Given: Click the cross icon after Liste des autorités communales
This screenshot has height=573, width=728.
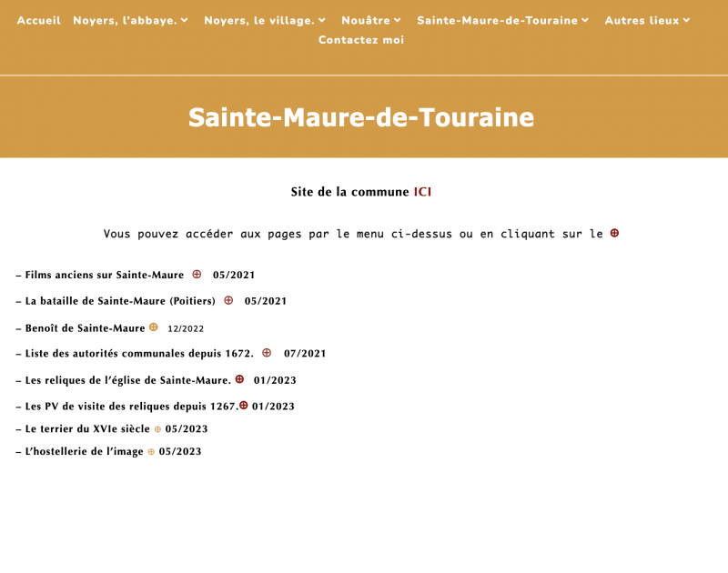Looking at the screenshot, I should tap(266, 353).
